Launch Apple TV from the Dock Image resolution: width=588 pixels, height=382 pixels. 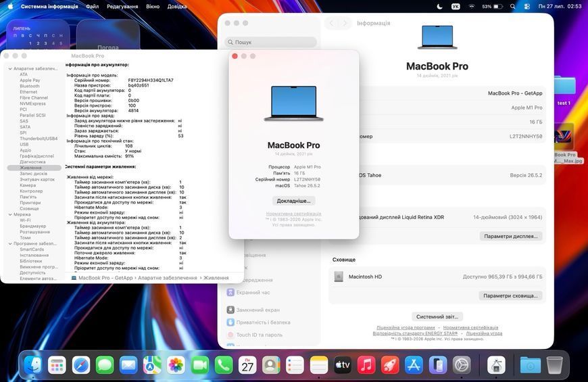click(x=343, y=364)
